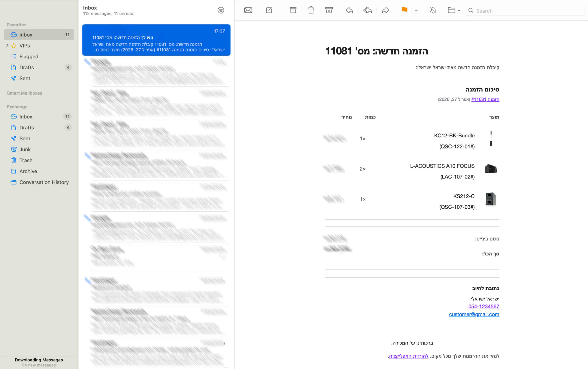Click Downloading Messages status text
Image resolution: width=588 pixels, height=369 pixels.
click(x=39, y=360)
